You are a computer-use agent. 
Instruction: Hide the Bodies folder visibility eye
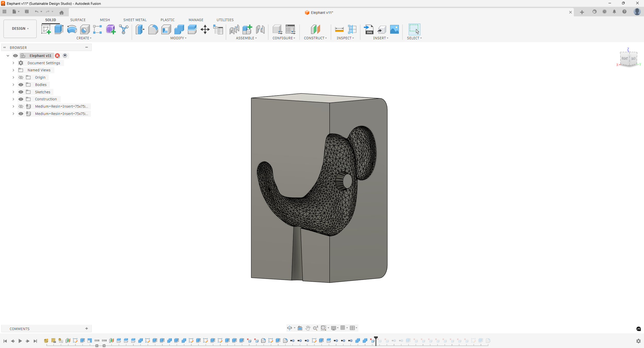point(21,85)
